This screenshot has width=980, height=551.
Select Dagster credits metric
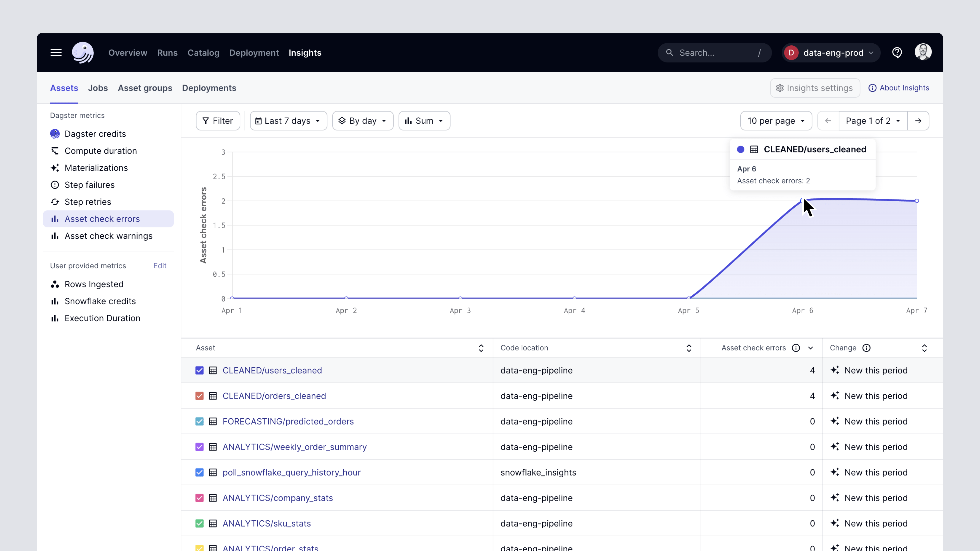tap(108, 134)
